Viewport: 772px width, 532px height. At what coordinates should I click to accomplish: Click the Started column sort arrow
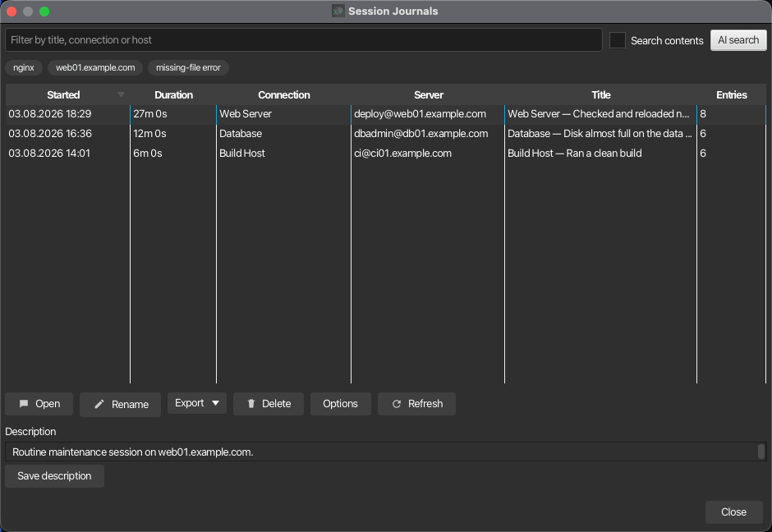click(x=121, y=94)
